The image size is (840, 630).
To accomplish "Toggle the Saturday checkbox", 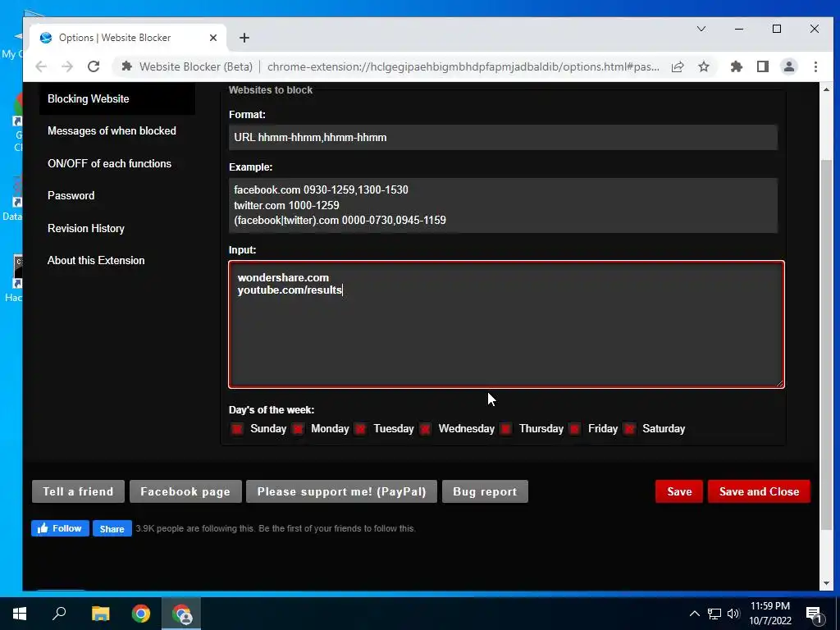I will (x=630, y=429).
